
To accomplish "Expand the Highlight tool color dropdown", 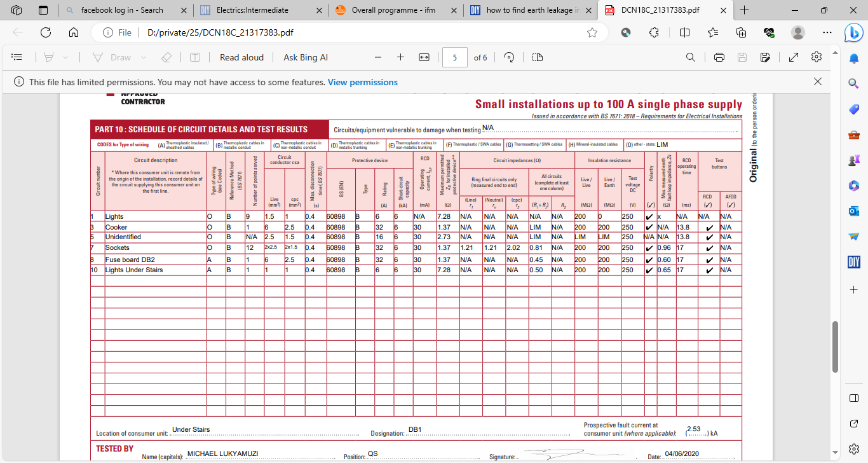I will [65, 57].
